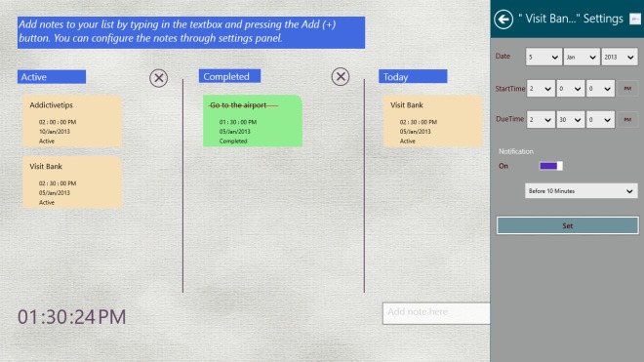Expand the Before 10 Minutes dropdown

[x=582, y=191]
